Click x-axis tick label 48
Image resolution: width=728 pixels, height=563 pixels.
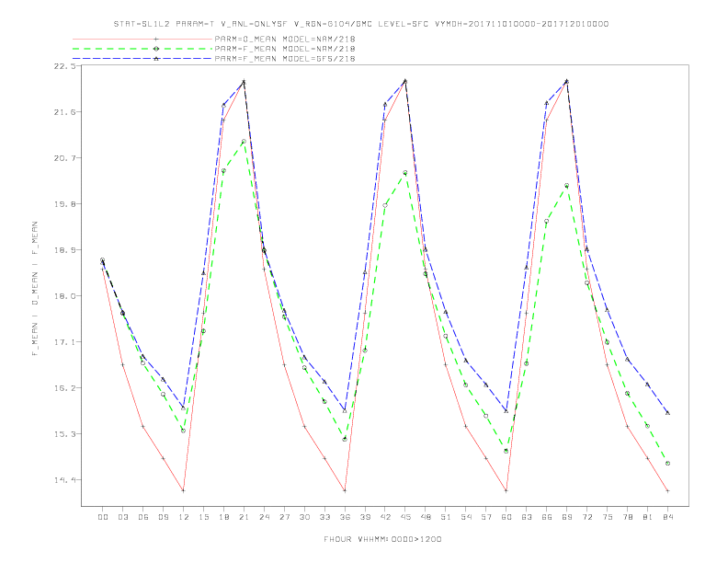click(426, 517)
